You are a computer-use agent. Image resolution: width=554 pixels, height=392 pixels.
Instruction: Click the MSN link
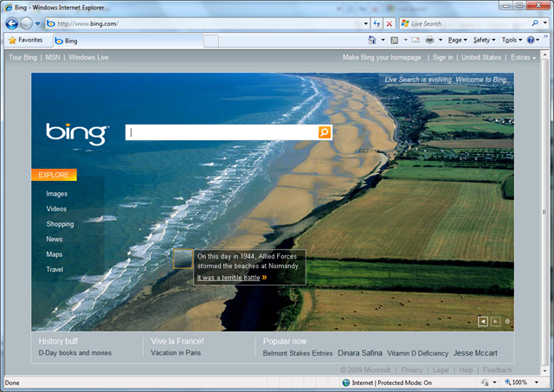click(x=53, y=57)
